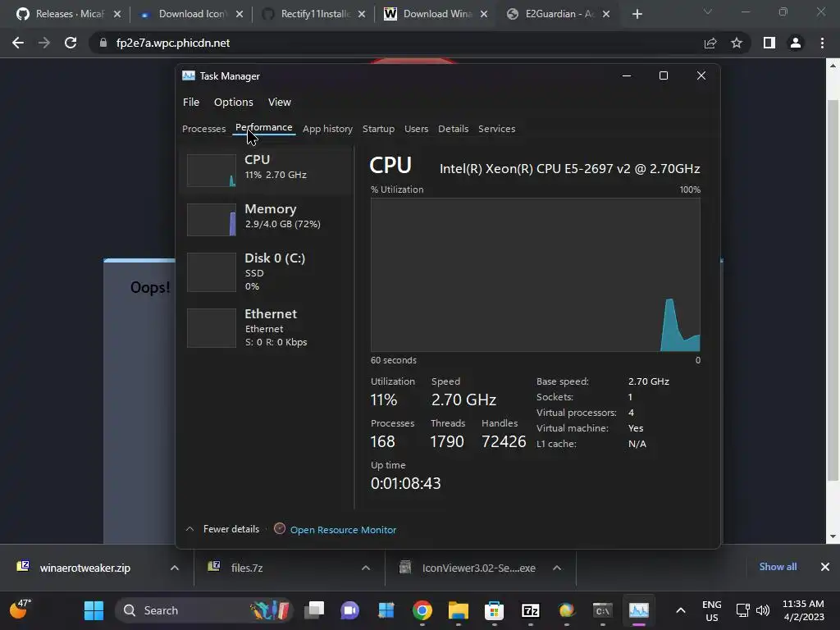Screen dimensions: 840x630
Task: Click the site lock icon in address bar
Action: 103,43
